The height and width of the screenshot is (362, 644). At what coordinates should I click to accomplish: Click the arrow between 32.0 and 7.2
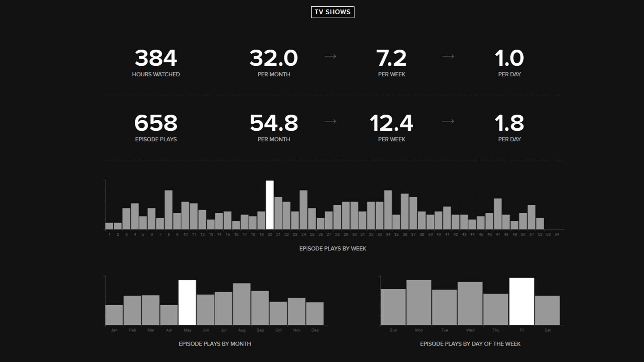(x=330, y=57)
